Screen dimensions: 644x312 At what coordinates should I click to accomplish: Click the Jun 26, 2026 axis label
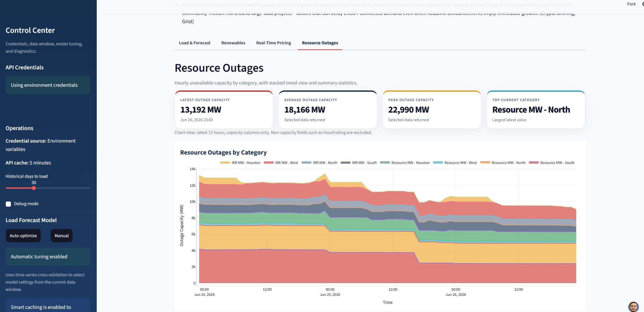point(456,295)
